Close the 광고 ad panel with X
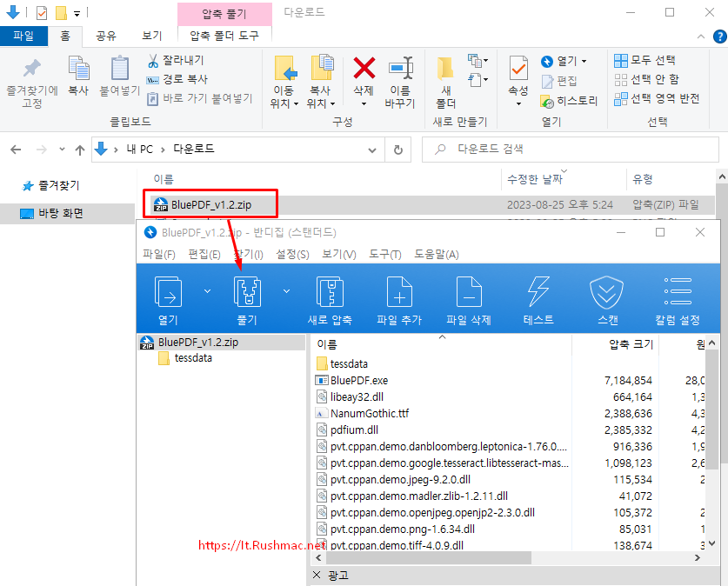728x586 pixels. 317,576
